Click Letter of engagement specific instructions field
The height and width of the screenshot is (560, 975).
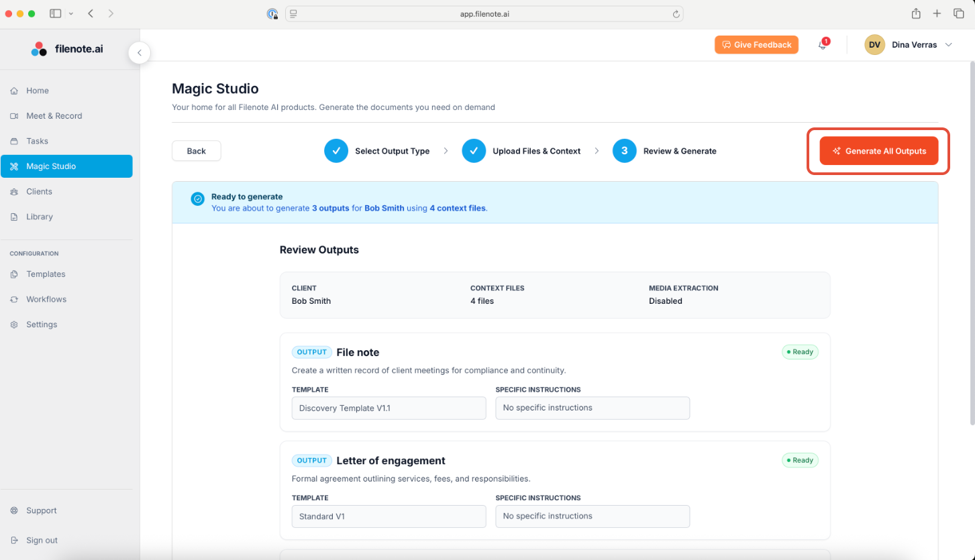[593, 516]
